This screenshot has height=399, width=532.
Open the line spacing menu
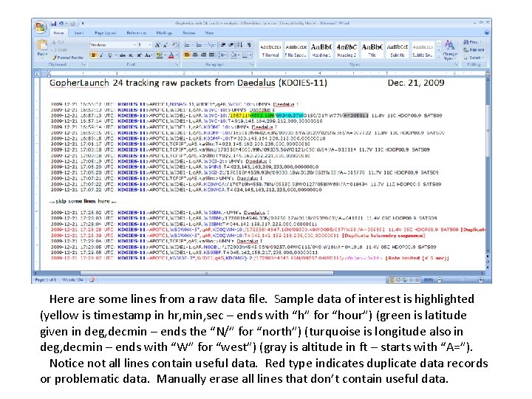click(x=222, y=55)
